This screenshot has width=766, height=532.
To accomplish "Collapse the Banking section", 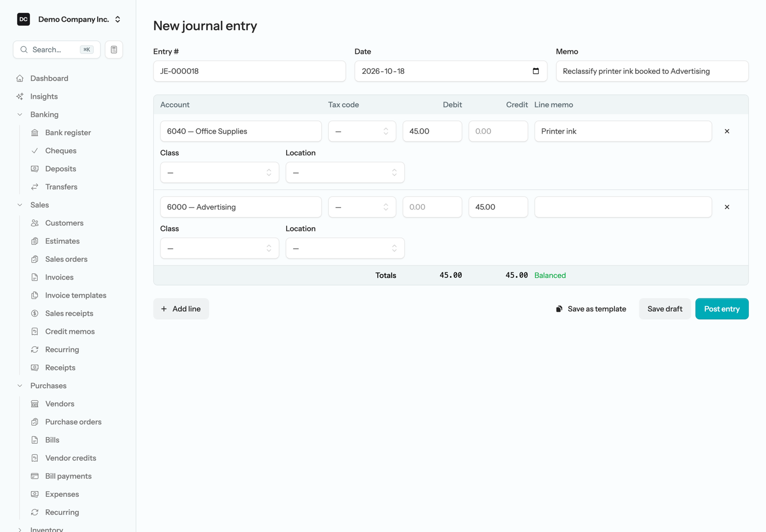I will pyautogui.click(x=20, y=114).
